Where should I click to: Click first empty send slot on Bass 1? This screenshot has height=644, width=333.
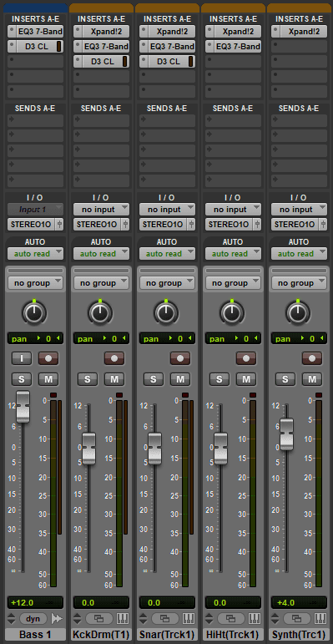pos(35,120)
